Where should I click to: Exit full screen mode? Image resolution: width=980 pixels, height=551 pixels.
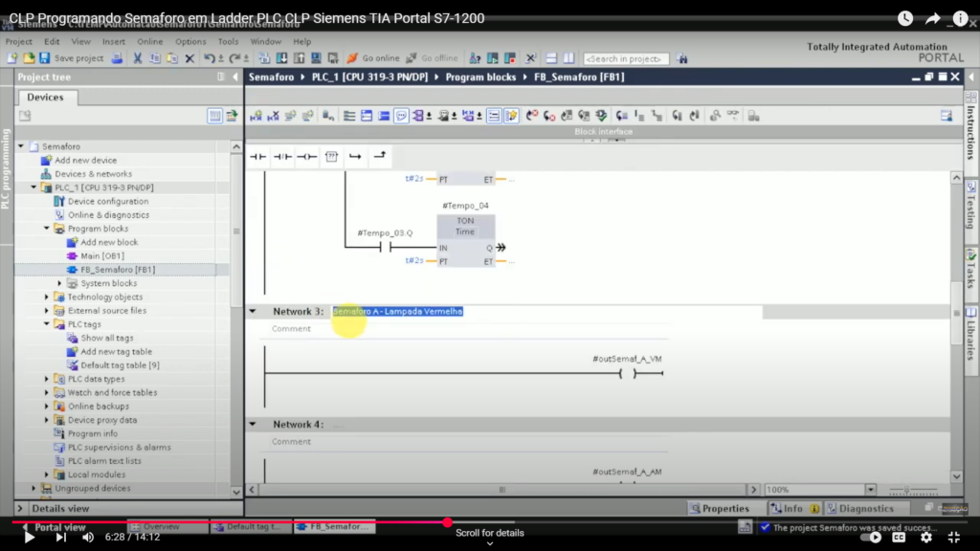click(954, 538)
